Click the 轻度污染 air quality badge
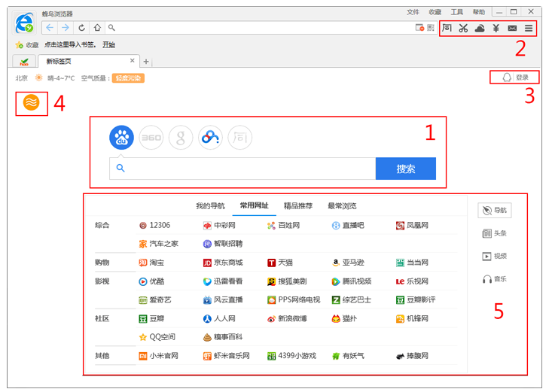Screen dimensions: 549x392 [x=128, y=78]
